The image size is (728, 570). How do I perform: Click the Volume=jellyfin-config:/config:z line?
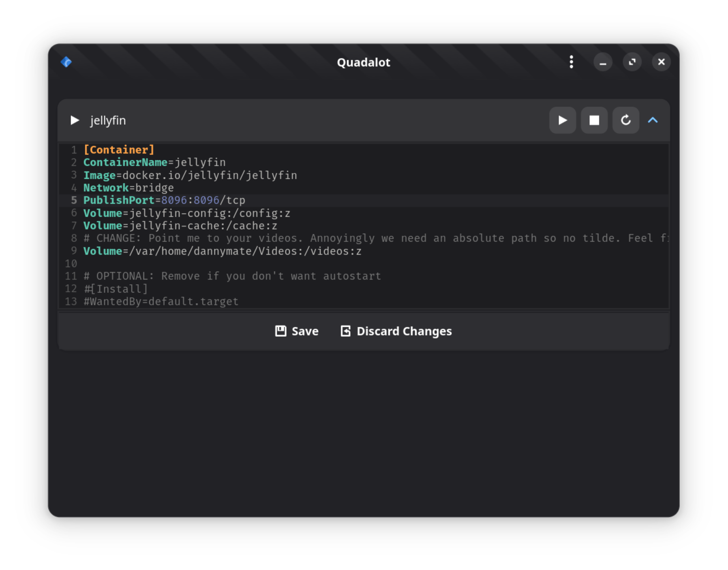pos(187,213)
